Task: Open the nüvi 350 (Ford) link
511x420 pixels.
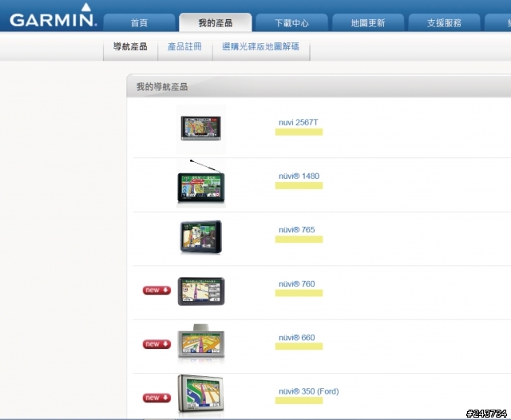Action: [x=309, y=391]
